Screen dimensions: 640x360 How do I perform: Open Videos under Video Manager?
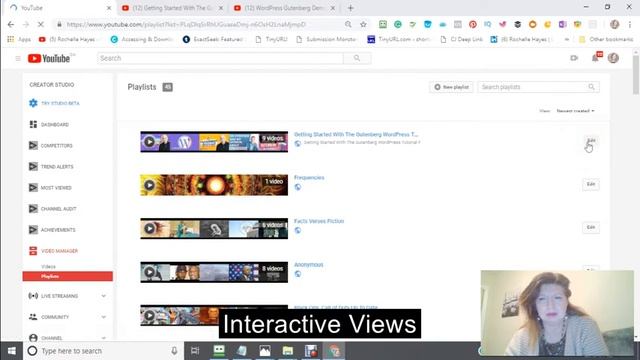[48, 267]
